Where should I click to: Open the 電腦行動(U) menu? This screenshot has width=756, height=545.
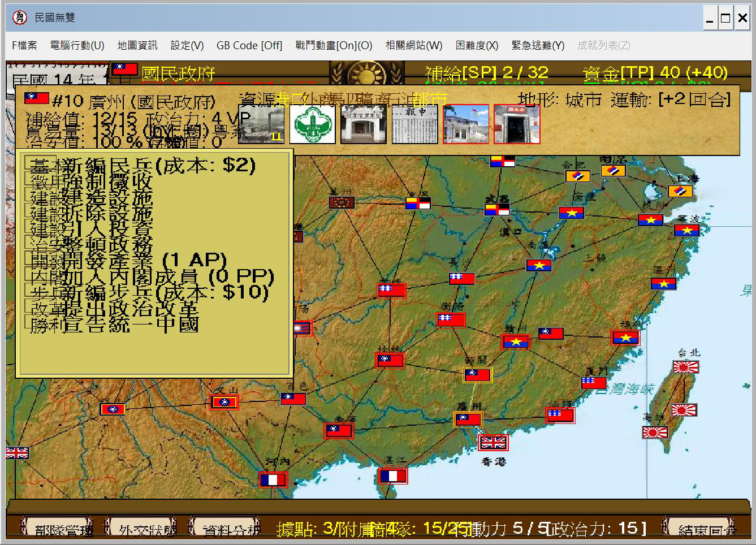point(77,45)
